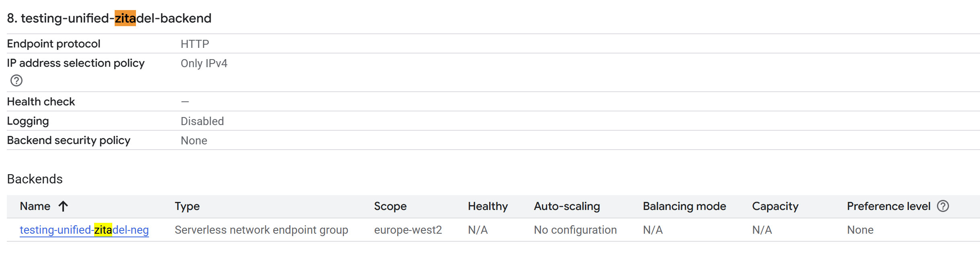Click help icon under IP address selection policy
Viewport: 980px width, 253px height.
tap(16, 81)
